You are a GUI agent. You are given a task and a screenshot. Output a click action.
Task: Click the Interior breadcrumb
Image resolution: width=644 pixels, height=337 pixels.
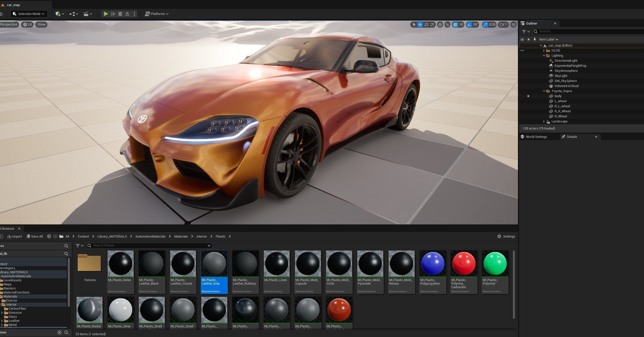(x=202, y=237)
